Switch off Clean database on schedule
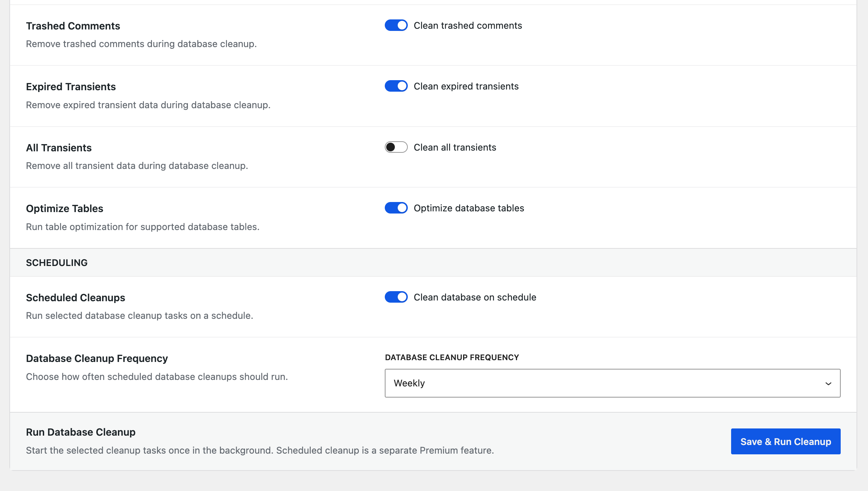The image size is (868, 491). (396, 297)
